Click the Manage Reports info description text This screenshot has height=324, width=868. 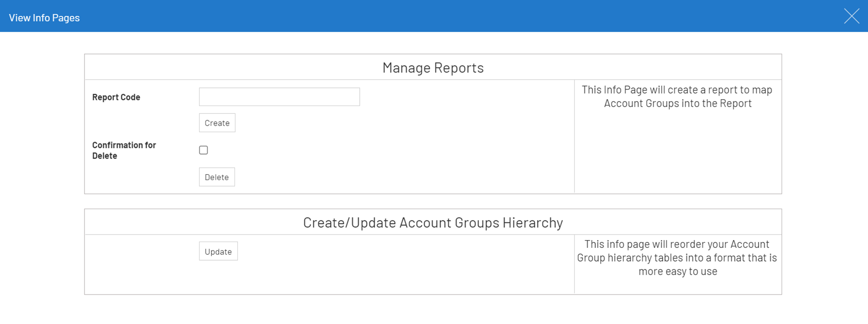(x=677, y=96)
